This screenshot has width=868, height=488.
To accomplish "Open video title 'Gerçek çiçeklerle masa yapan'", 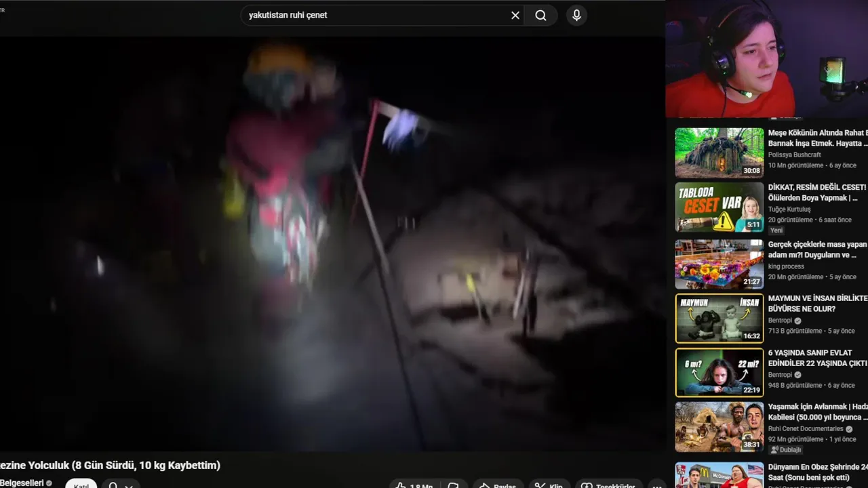I will [818, 249].
